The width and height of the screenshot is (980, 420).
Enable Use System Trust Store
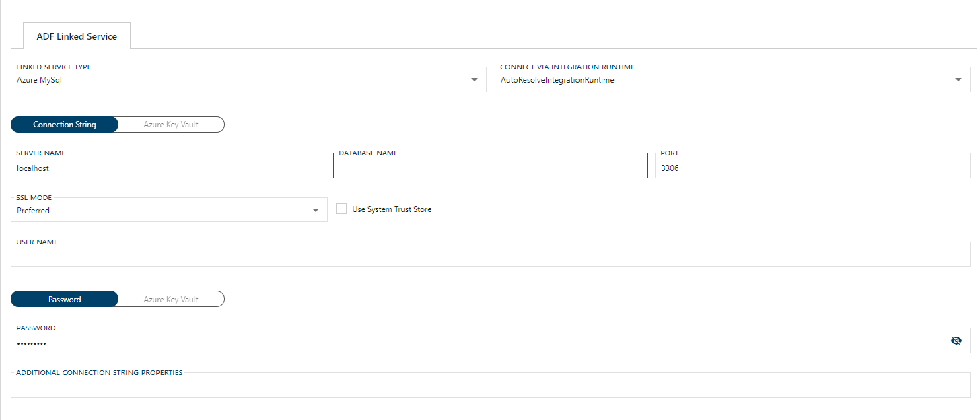click(341, 208)
